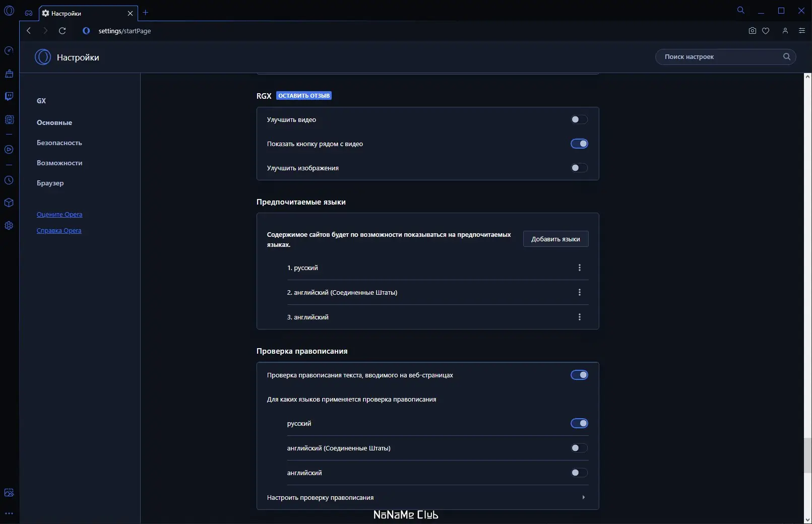812x524 pixels.
Task: Enable the Улучшить видео toggle
Action: click(x=579, y=119)
